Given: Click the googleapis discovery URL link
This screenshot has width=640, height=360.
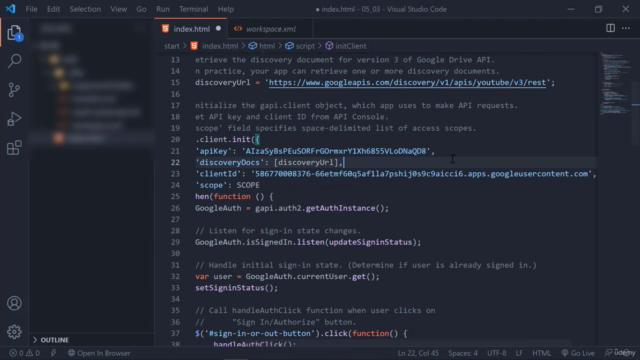Looking at the screenshot, I should (x=407, y=82).
